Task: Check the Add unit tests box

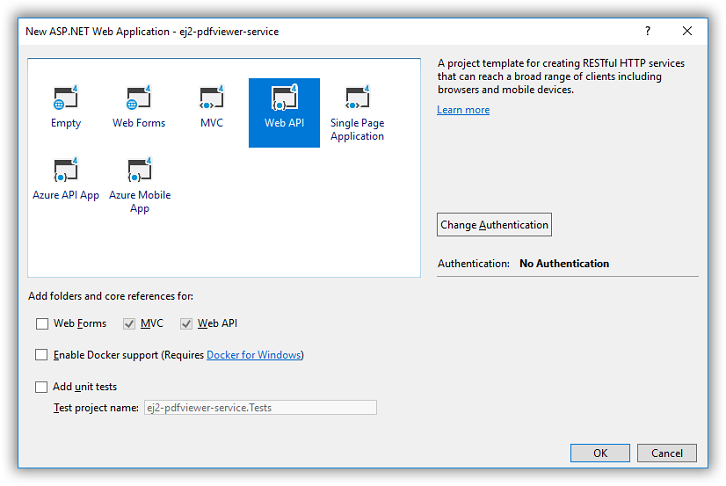Action: click(41, 387)
